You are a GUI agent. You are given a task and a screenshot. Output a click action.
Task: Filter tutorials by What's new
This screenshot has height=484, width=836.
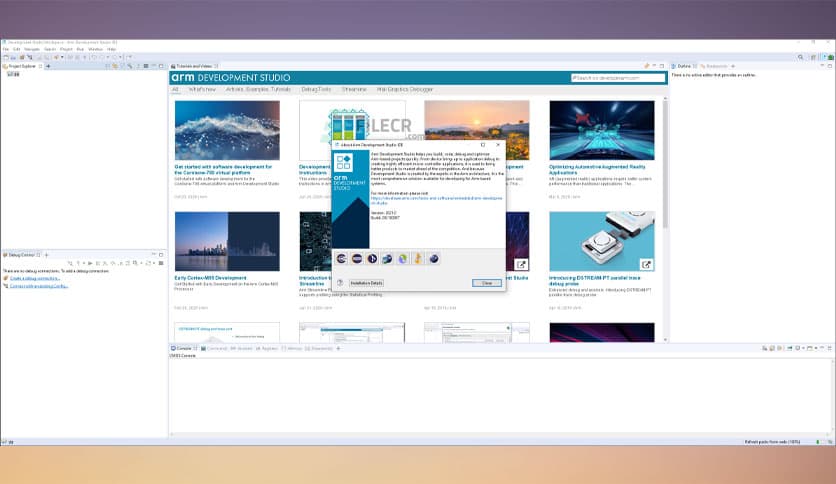tap(202, 90)
